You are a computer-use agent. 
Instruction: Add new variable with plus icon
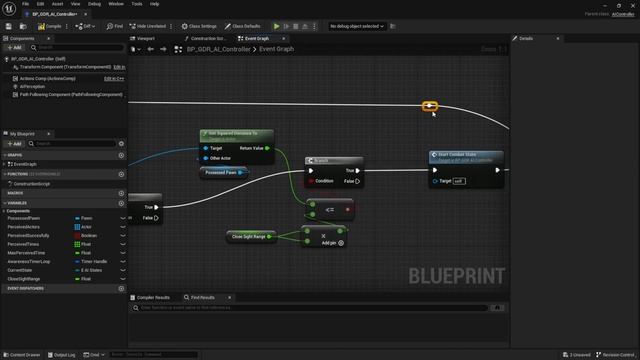pyautogui.click(x=121, y=203)
